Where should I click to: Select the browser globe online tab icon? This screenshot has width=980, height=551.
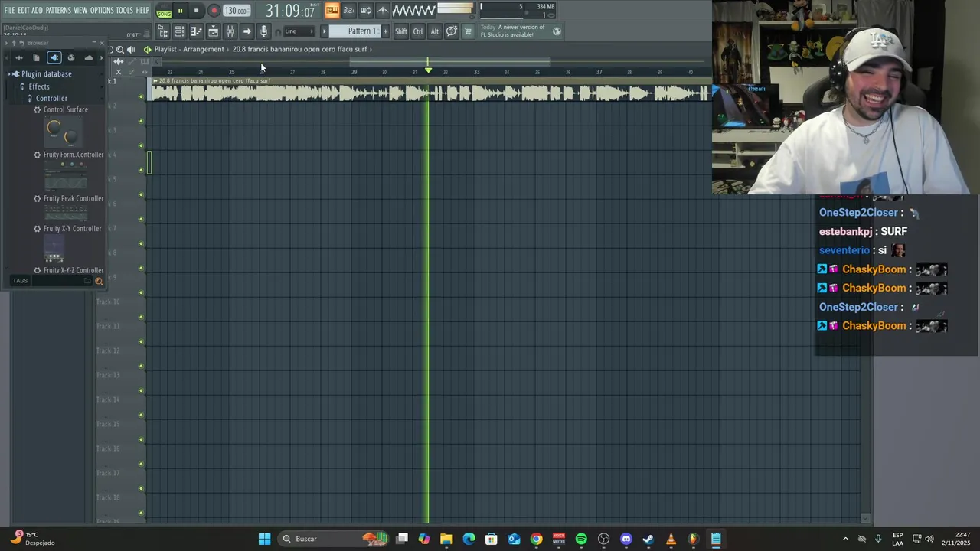pyautogui.click(x=70, y=58)
